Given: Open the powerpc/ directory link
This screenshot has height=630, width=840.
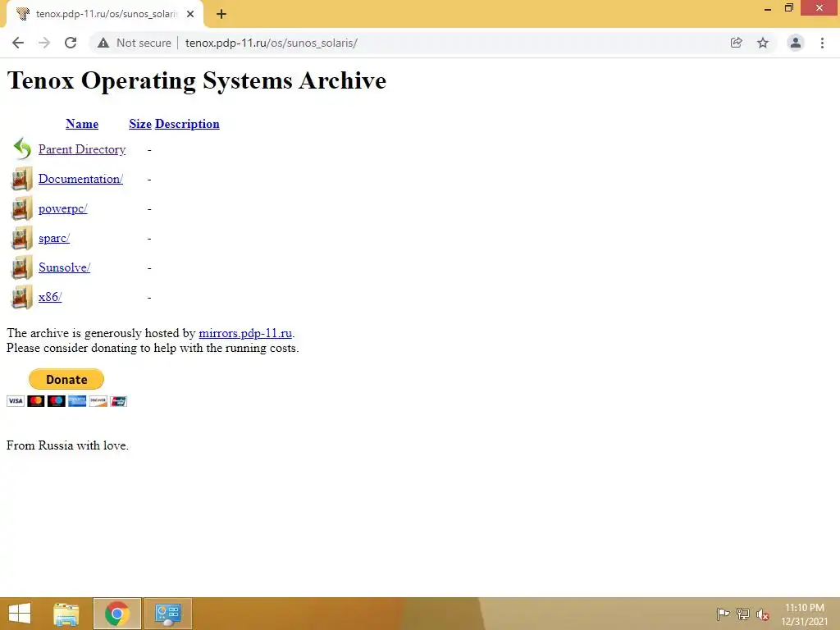Looking at the screenshot, I should [x=62, y=208].
